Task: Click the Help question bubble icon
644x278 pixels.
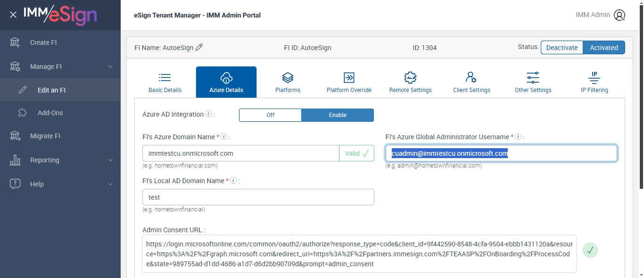Action: coord(15,184)
